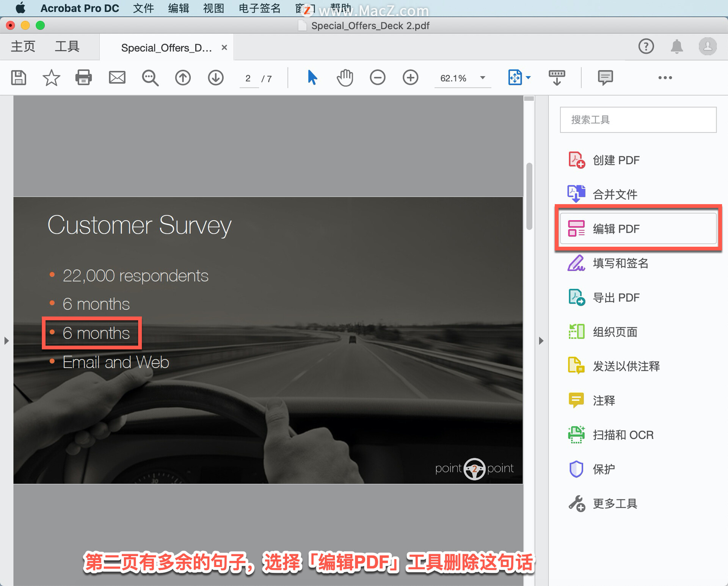The width and height of the screenshot is (728, 586).
Task: Collapse the right tools pane arrow
Action: tap(541, 340)
